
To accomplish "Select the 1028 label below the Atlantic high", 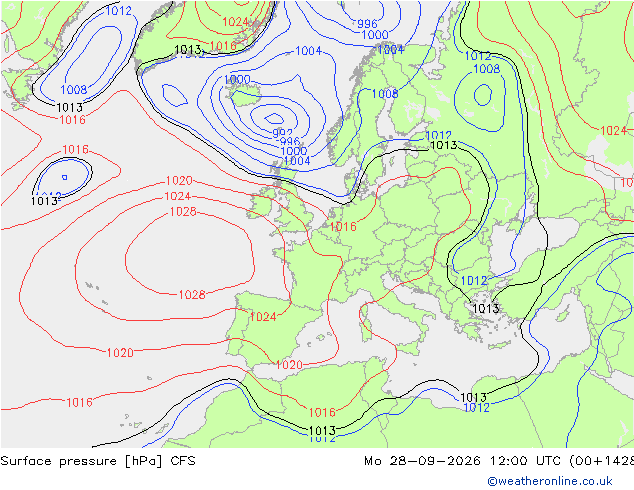I will coord(192,295).
